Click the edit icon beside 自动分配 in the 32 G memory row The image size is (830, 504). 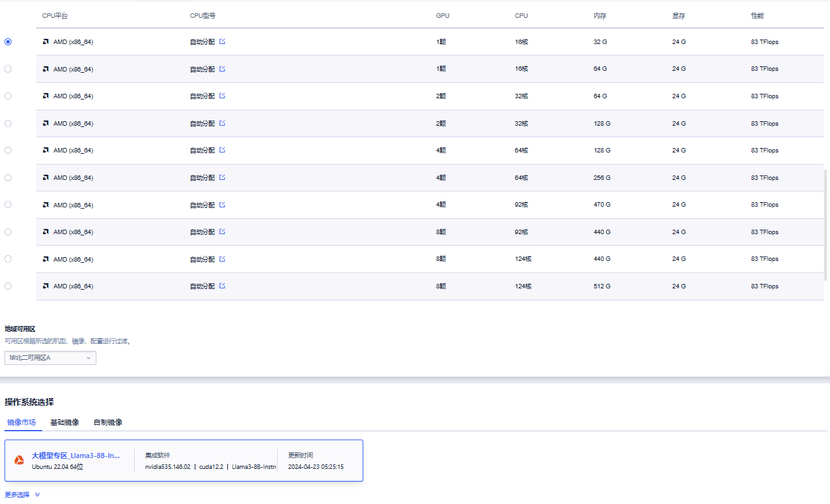(222, 41)
